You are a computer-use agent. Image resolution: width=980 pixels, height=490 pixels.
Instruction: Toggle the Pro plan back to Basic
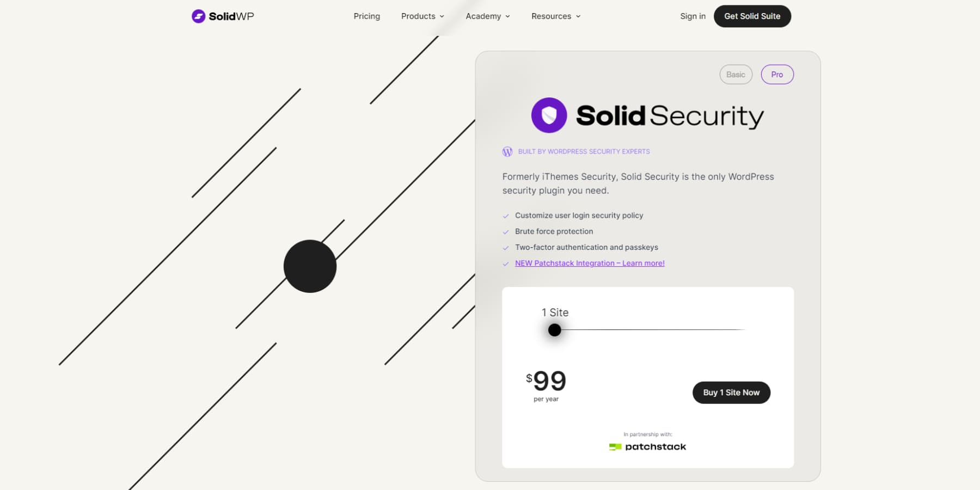(736, 74)
